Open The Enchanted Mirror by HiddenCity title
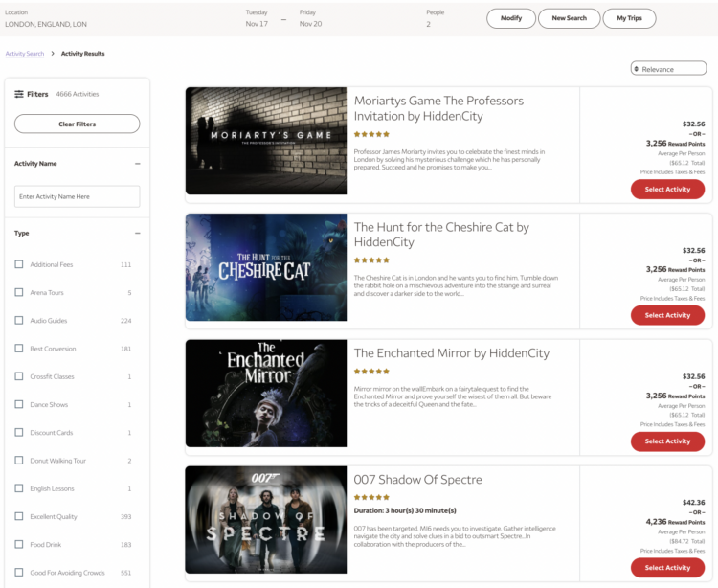Screen dimensions: 718x588 452,353
